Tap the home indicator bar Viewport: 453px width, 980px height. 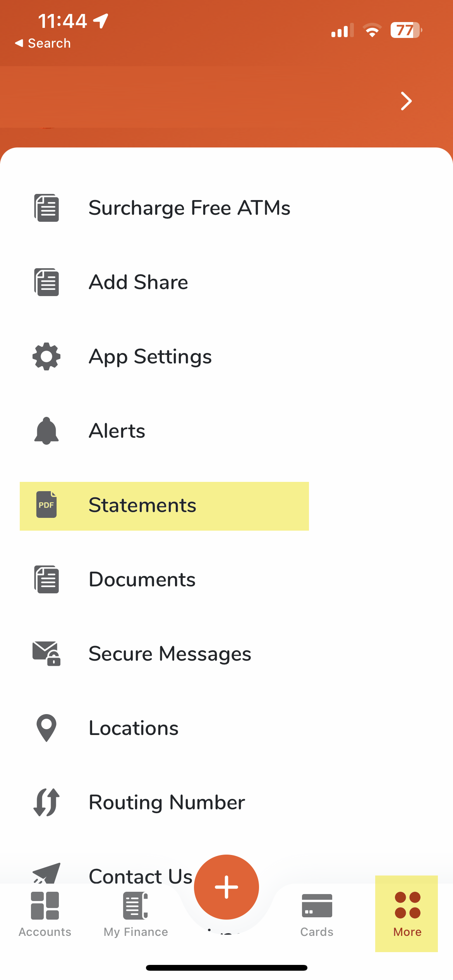pyautogui.click(x=226, y=968)
